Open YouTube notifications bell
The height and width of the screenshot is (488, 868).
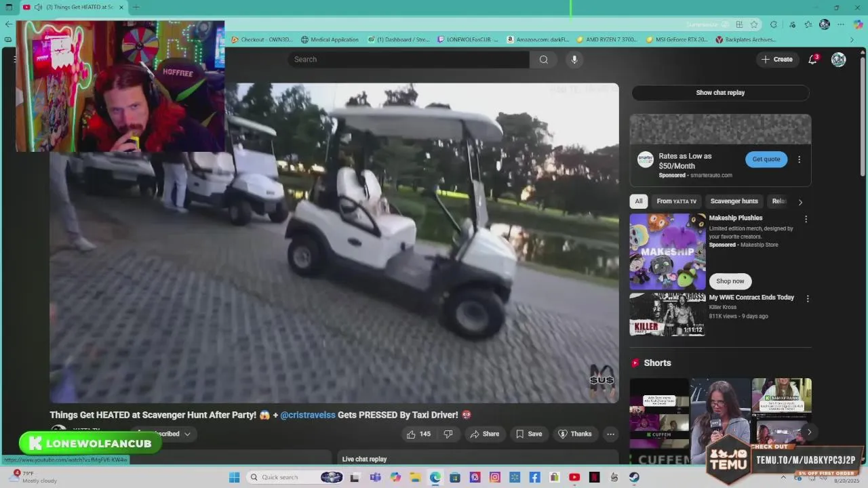point(812,60)
